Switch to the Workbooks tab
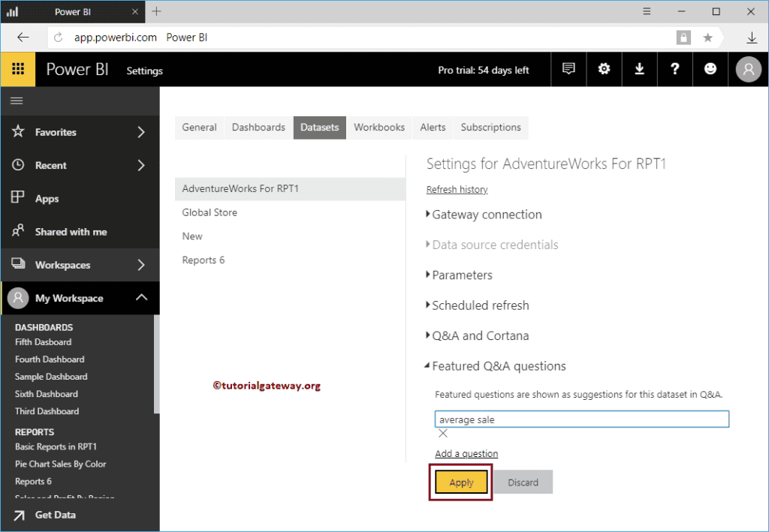769x532 pixels. [x=379, y=128]
